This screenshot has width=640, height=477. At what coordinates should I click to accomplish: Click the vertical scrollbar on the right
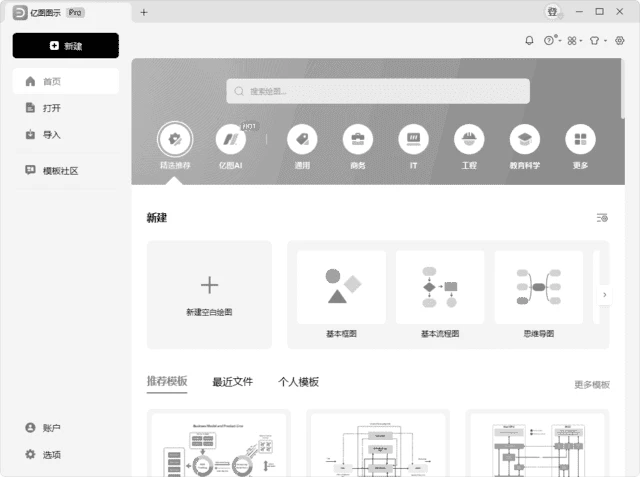[622, 89]
